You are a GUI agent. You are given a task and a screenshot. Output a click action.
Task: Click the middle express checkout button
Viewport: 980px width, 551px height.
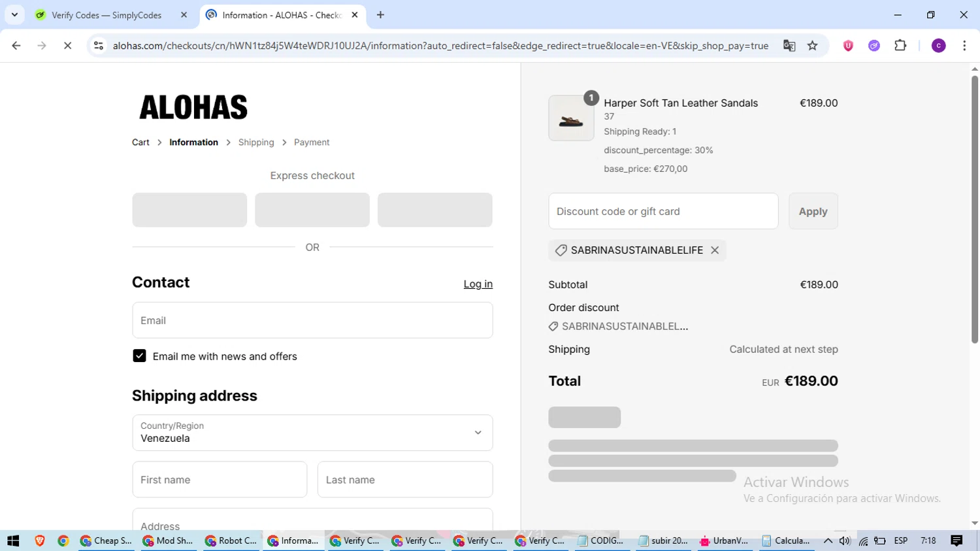pos(312,210)
